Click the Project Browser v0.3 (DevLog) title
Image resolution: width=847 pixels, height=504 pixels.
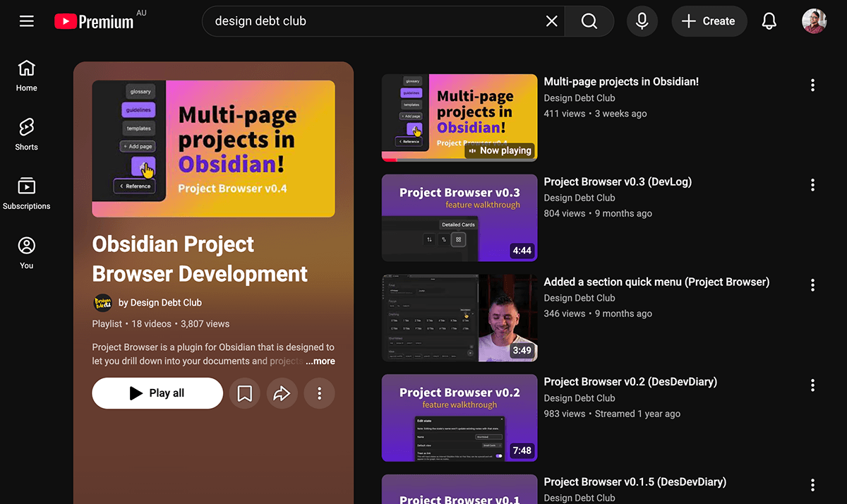click(x=618, y=182)
